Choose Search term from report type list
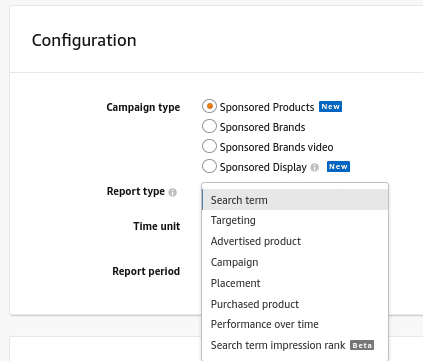This screenshot has height=361, width=423. point(295,200)
